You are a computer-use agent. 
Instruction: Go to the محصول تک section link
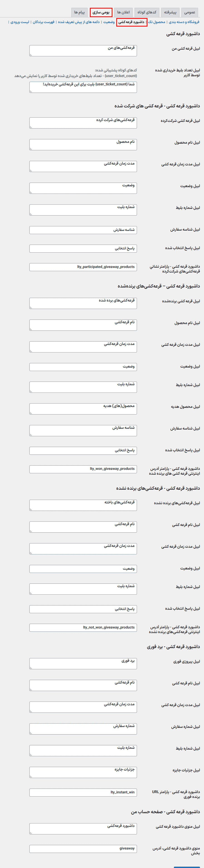pos(157,22)
